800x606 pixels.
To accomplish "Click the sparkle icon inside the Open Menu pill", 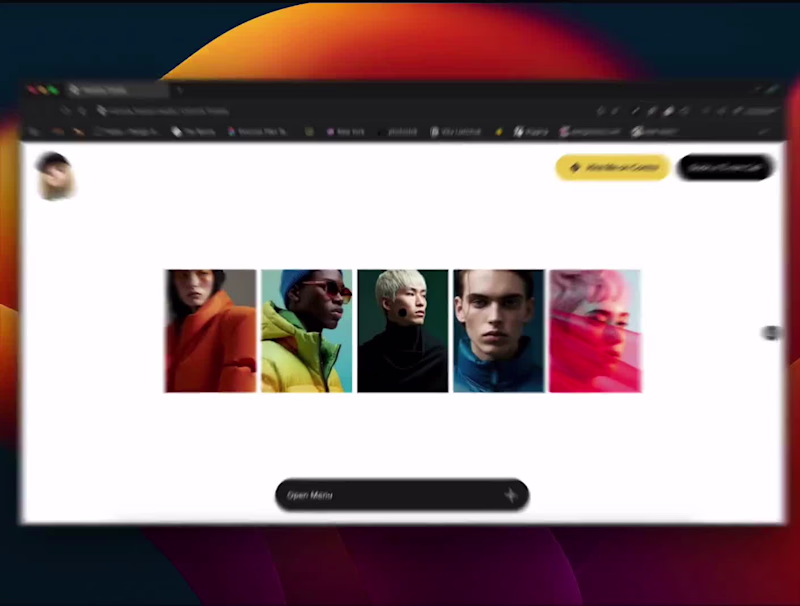I will tap(509, 495).
